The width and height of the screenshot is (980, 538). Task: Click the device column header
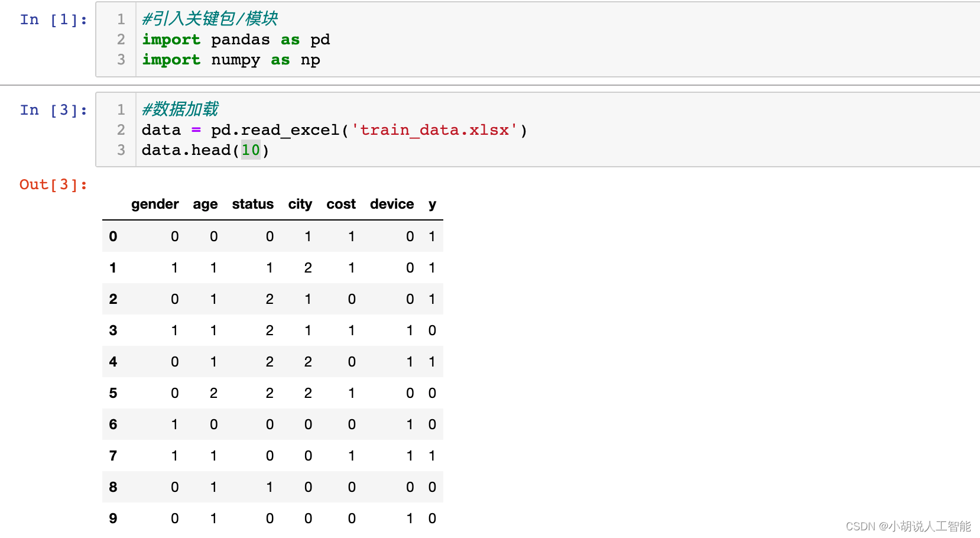[392, 204]
